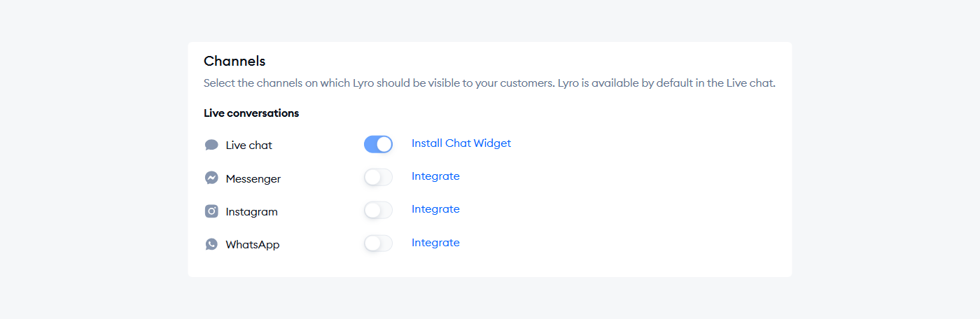This screenshot has height=319, width=980.
Task: Click the WhatsApp phone bubble icon
Action: pos(211,244)
